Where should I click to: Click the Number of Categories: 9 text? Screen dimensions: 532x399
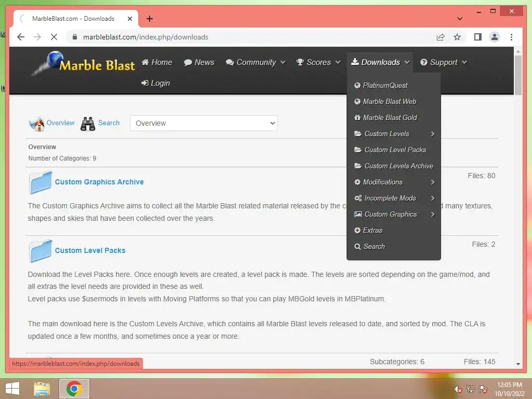62,158
